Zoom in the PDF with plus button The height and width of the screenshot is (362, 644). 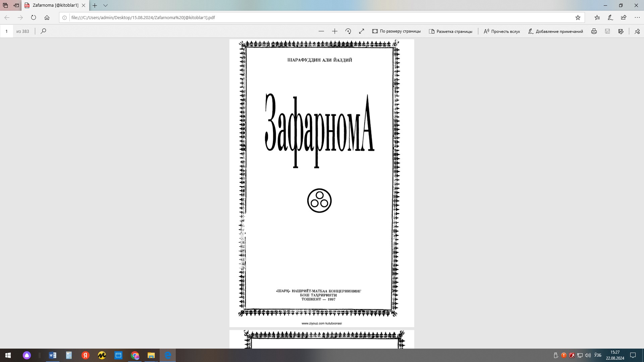pos(335,31)
